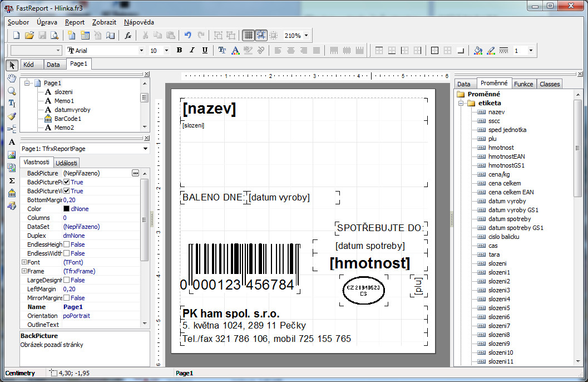Click the Subreport object tool
588x382 pixels.
pyautogui.click(x=12, y=168)
